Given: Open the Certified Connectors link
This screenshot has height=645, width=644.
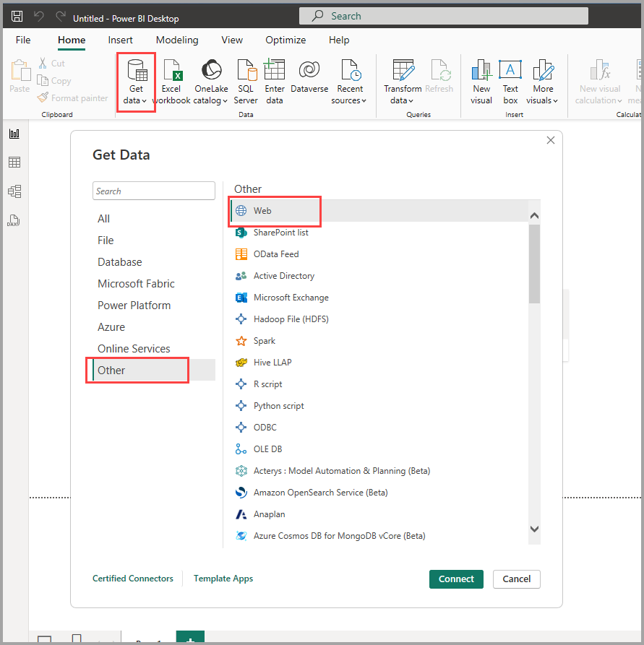Looking at the screenshot, I should (x=133, y=578).
